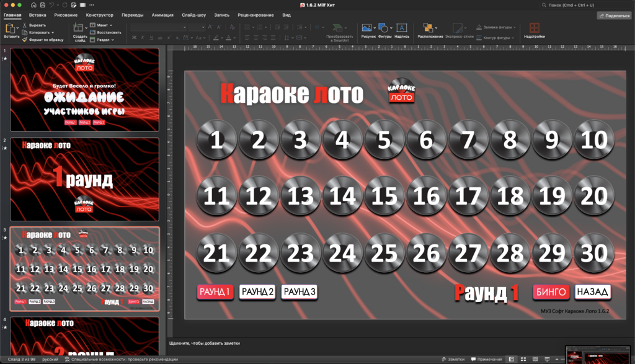Toggle left text alignment
Image resolution: width=635 pixels, height=364 pixels.
tap(247, 38)
